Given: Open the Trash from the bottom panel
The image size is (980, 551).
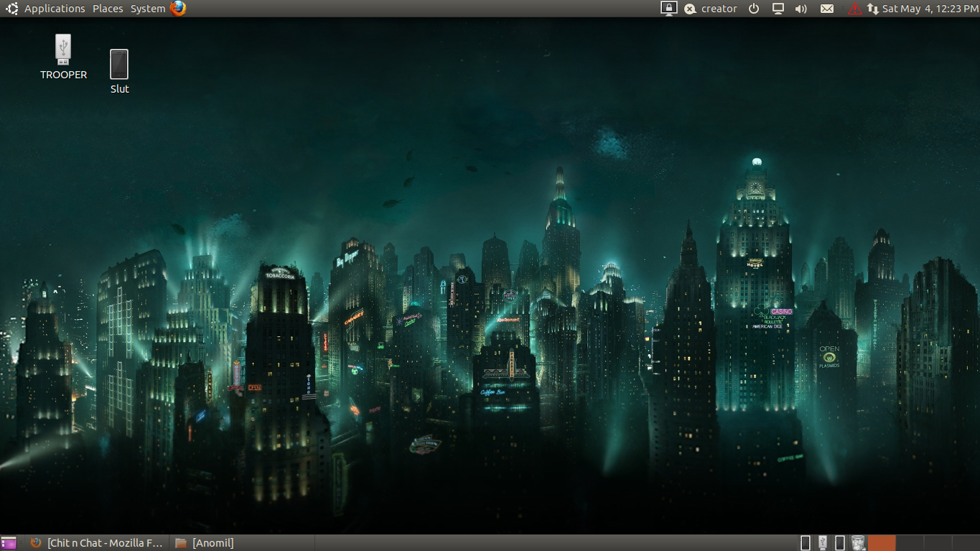Looking at the screenshot, I should (x=858, y=543).
